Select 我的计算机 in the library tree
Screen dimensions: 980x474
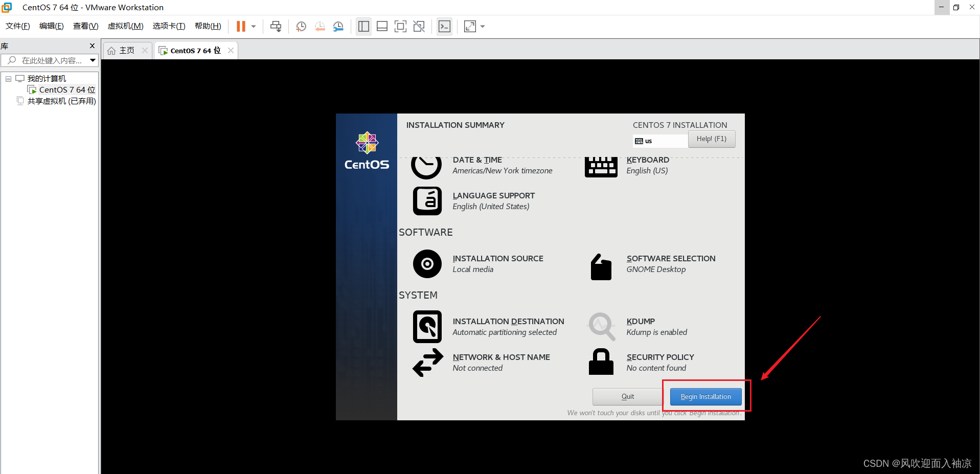point(47,78)
